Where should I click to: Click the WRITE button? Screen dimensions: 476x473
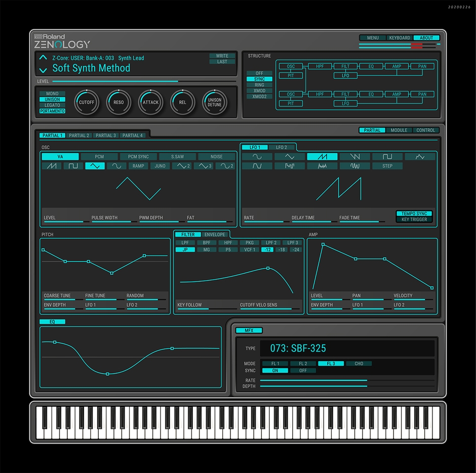222,56
